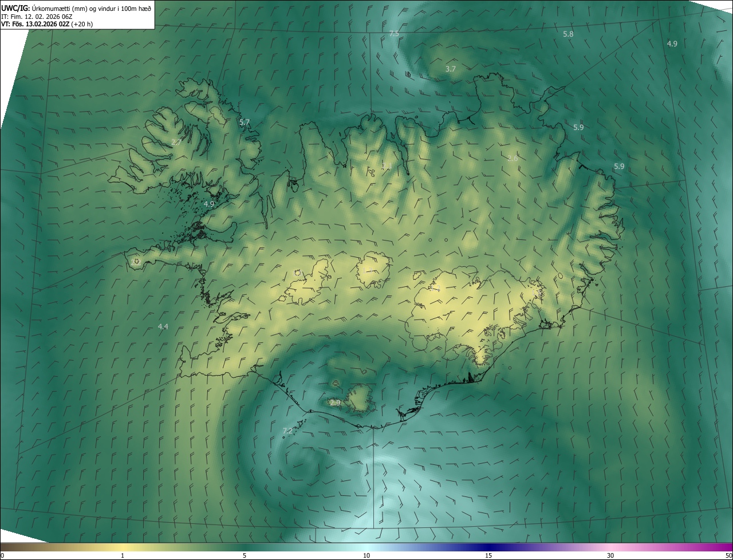The width and height of the screenshot is (733, 560).
Task: Click the 4.4 value label on the map
Action: click(163, 326)
